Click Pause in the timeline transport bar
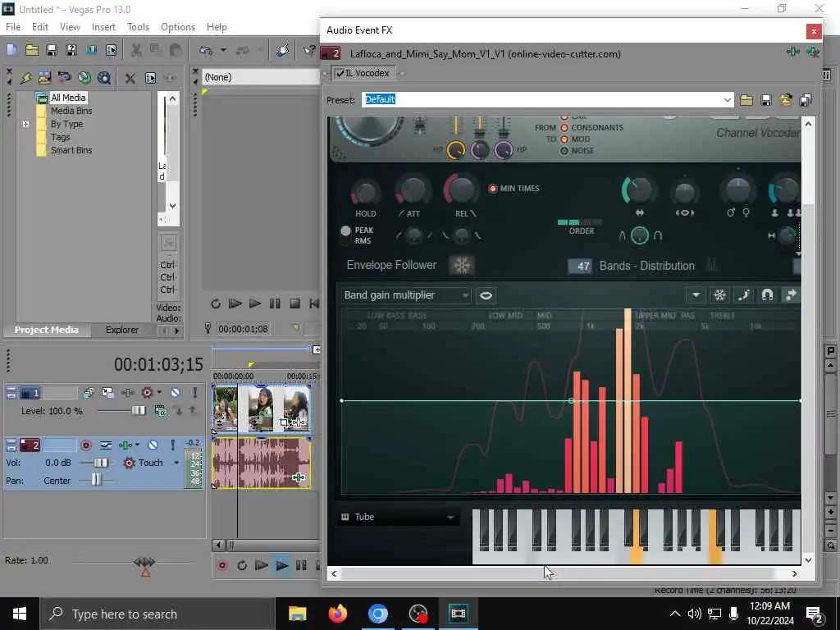 coord(301,566)
